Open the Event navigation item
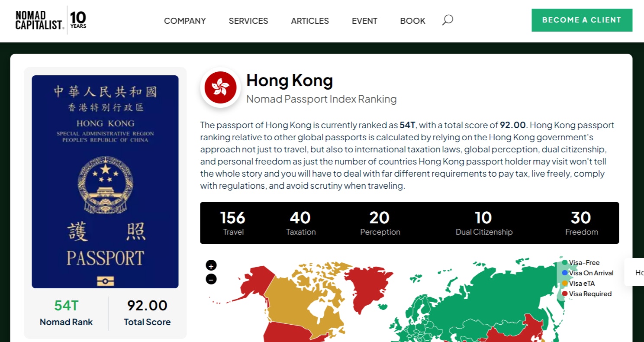Image resolution: width=644 pixels, height=342 pixels. click(364, 21)
